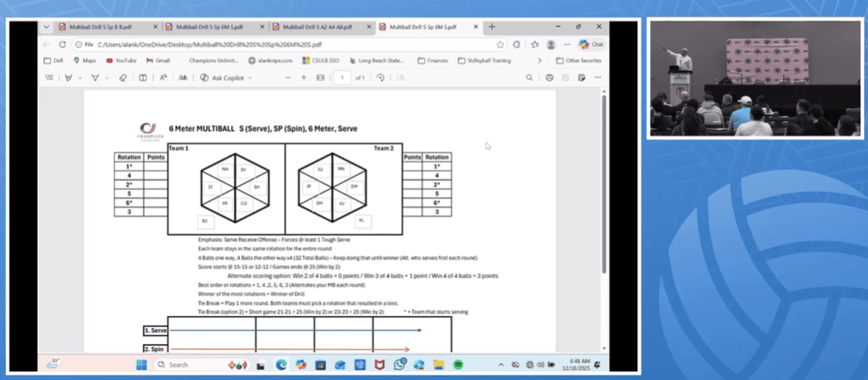Open browser extensions icon
Screen dimensions: 868x380
point(516,44)
